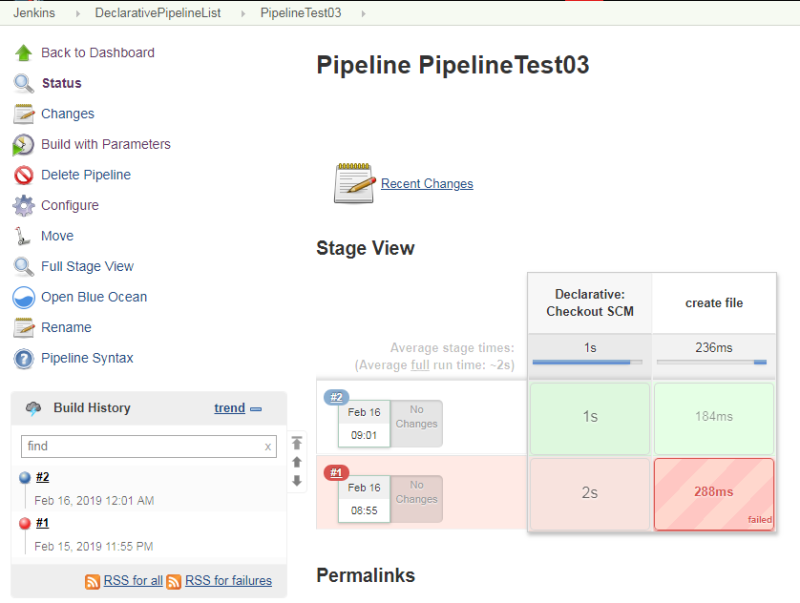The image size is (800, 603).
Task: Open Changes via the notepad icon
Action: point(22,114)
